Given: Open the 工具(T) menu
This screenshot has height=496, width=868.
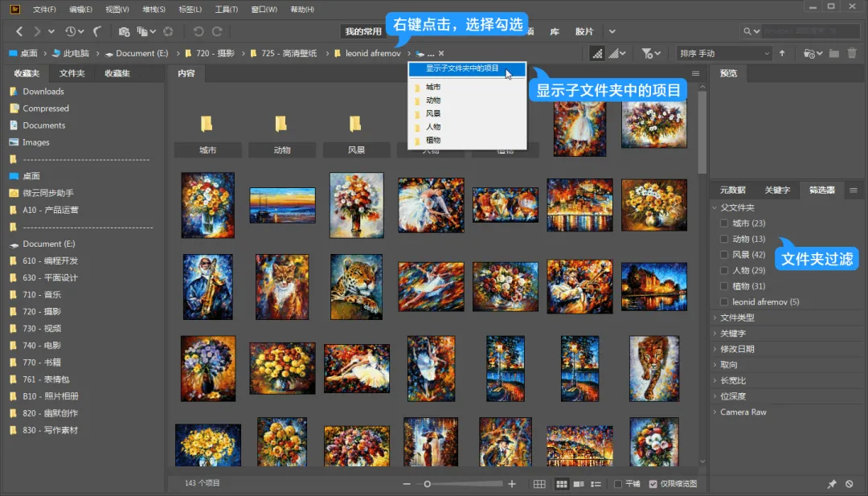Looking at the screenshot, I should [x=227, y=10].
